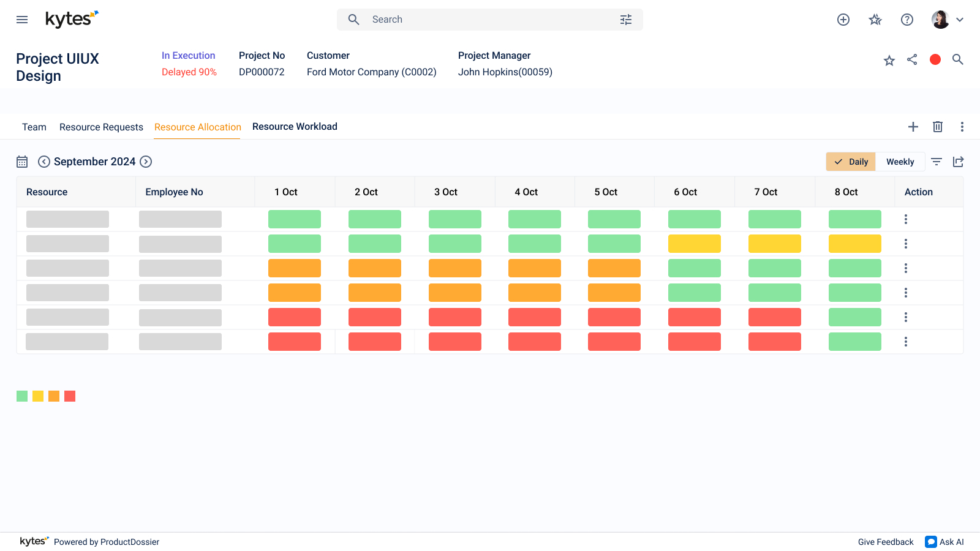The height and width of the screenshot is (551, 980).
Task: Click the red legend color swatch
Action: pyautogui.click(x=70, y=396)
